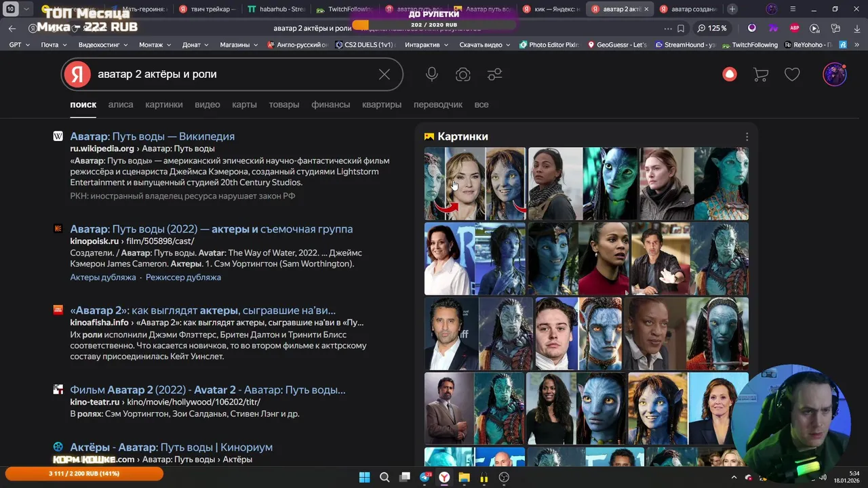This screenshot has height=488, width=868.
Task: Expand the Скачать видео bookmarks folder
Action: coord(485,45)
